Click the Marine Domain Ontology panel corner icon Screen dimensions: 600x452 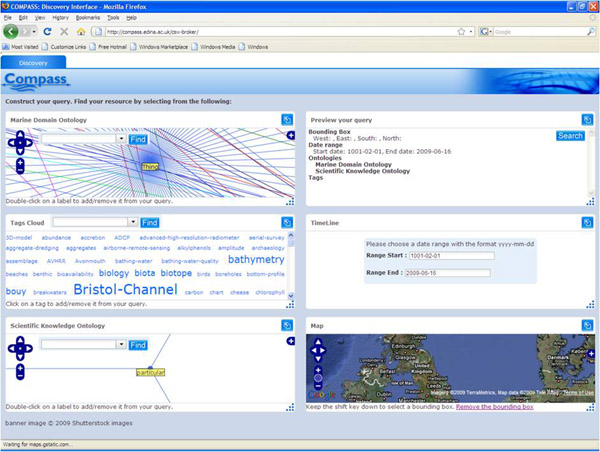pyautogui.click(x=288, y=119)
